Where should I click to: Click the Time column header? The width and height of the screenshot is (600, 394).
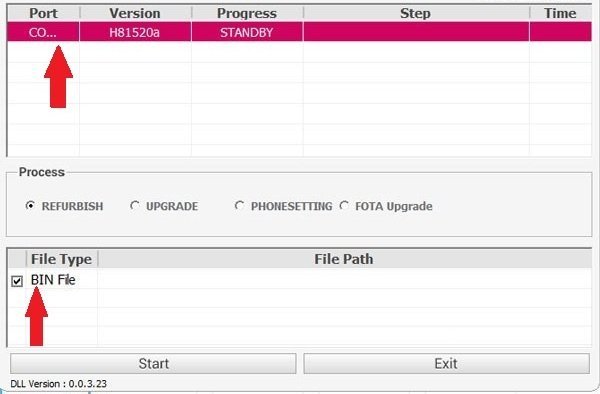560,13
